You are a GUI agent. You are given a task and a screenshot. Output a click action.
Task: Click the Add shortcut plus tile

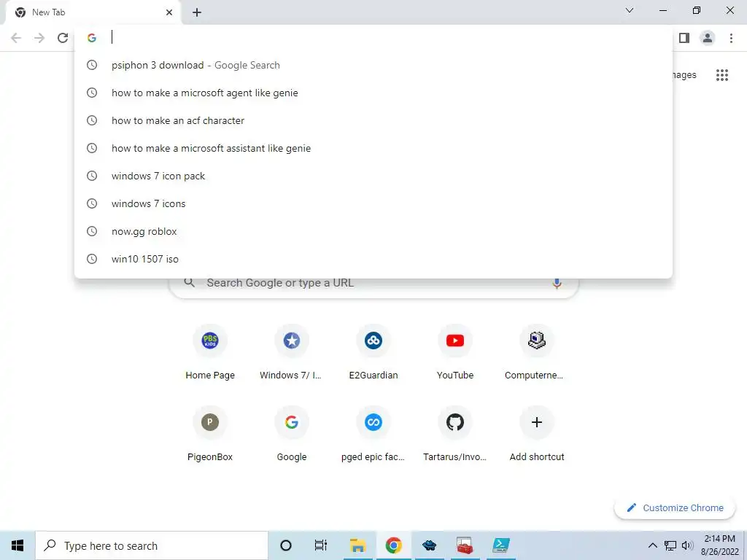tap(536, 434)
